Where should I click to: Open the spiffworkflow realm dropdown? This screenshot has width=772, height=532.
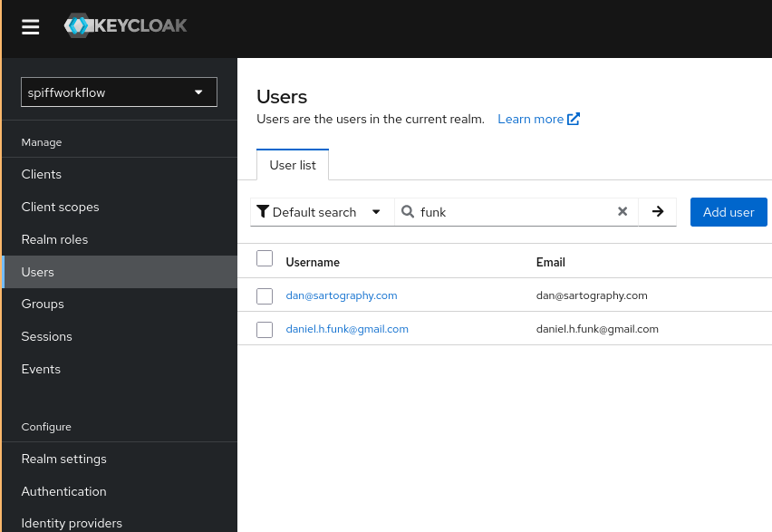click(119, 92)
